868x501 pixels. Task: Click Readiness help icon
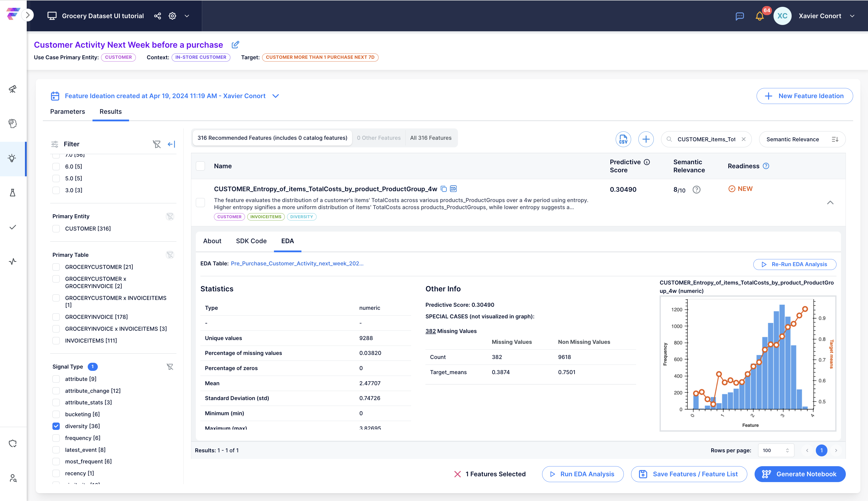click(x=766, y=166)
